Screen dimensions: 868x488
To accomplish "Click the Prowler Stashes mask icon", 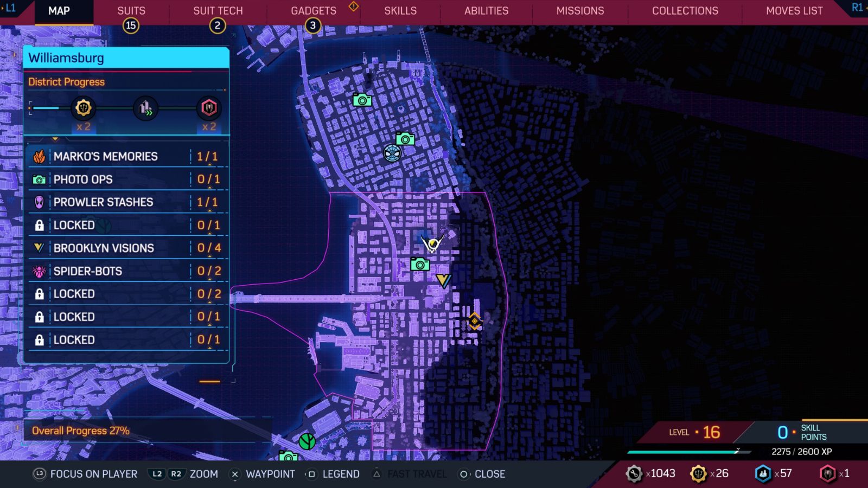I will [38, 202].
